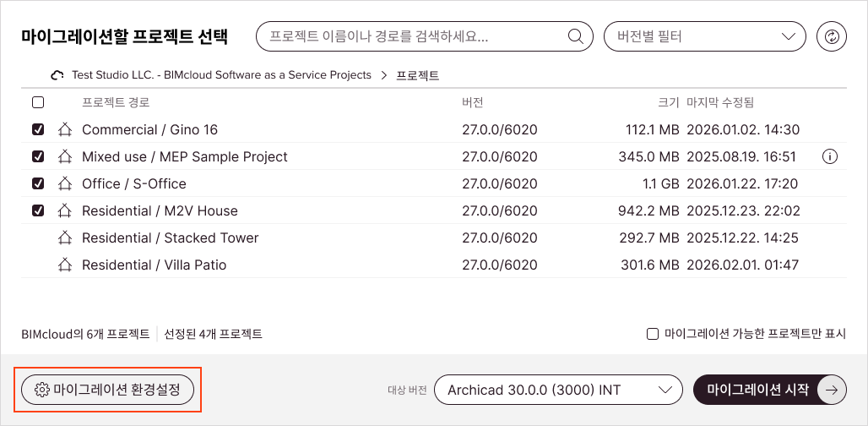Click date 2026.01.02. 14:30

[743, 129]
